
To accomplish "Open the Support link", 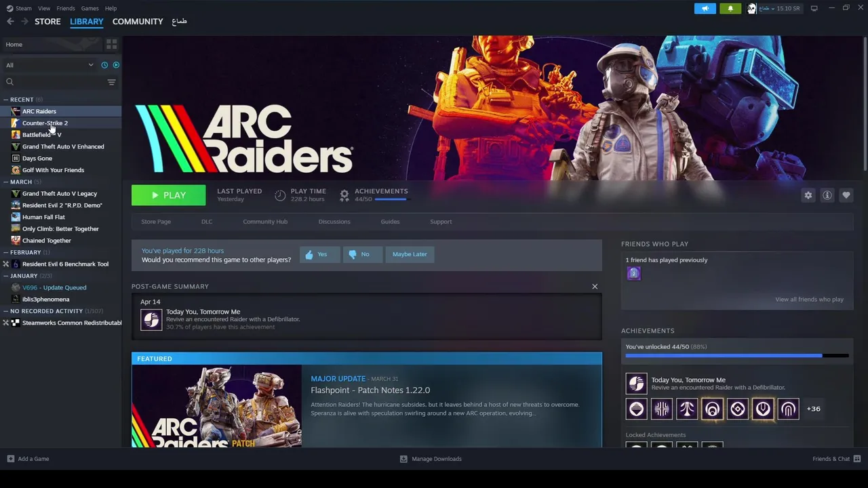I will [441, 222].
